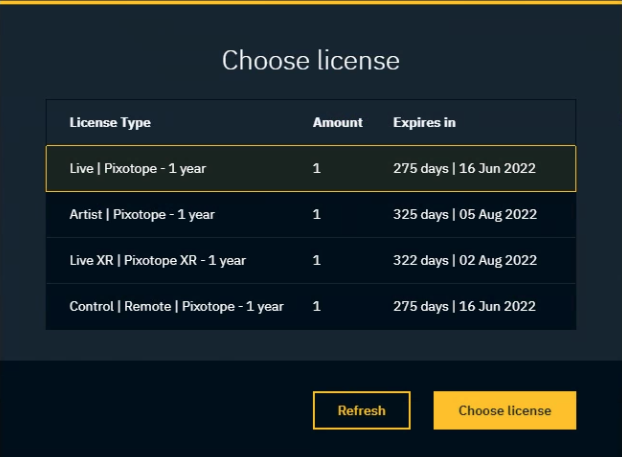Screen dimensions: 622x457
Task: Click the amount value in the Live XR row
Action: pyautogui.click(x=317, y=260)
